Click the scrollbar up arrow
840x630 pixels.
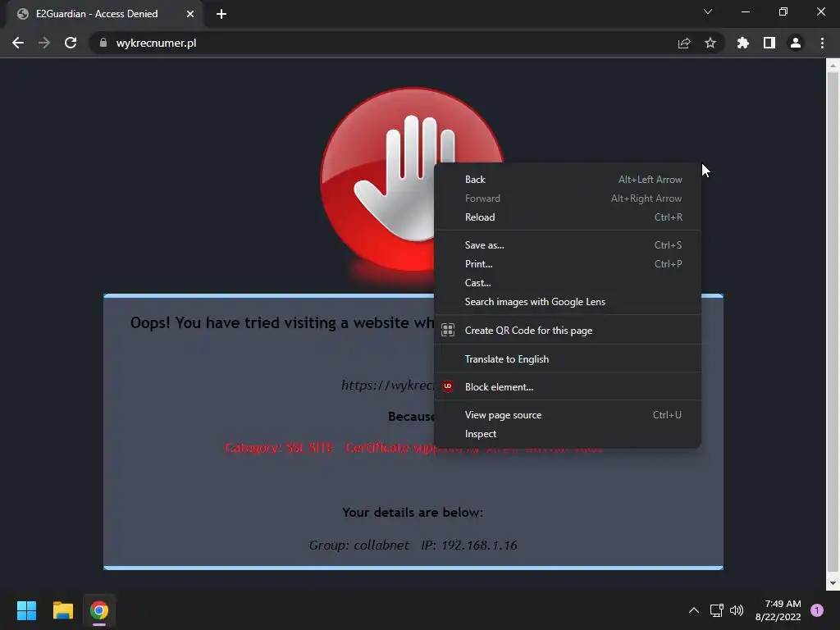coord(833,66)
